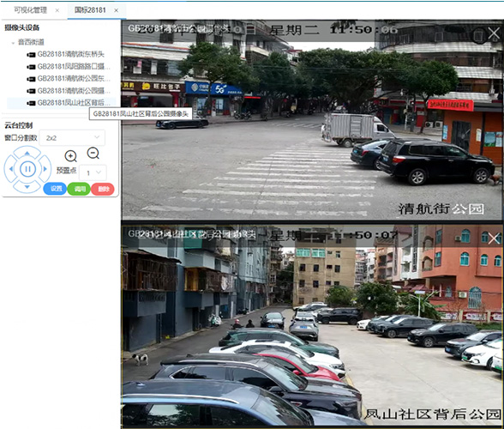Click camera icon beside GB28181凤山社区背后…
Image resolution: width=504 pixels, height=429 pixels.
click(31, 103)
